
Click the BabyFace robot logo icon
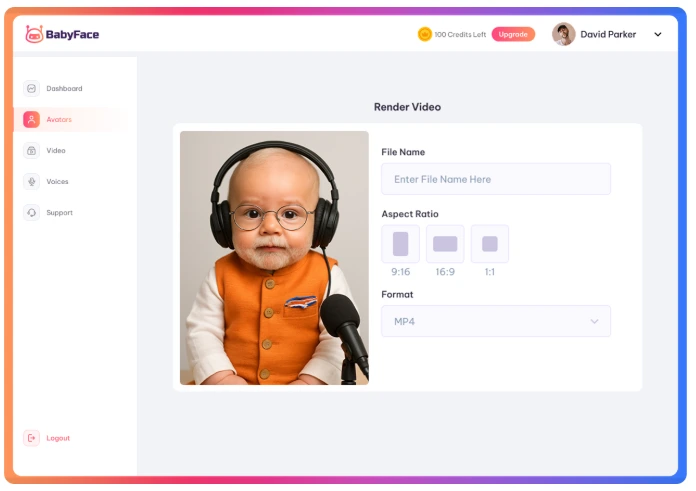pyautogui.click(x=34, y=34)
